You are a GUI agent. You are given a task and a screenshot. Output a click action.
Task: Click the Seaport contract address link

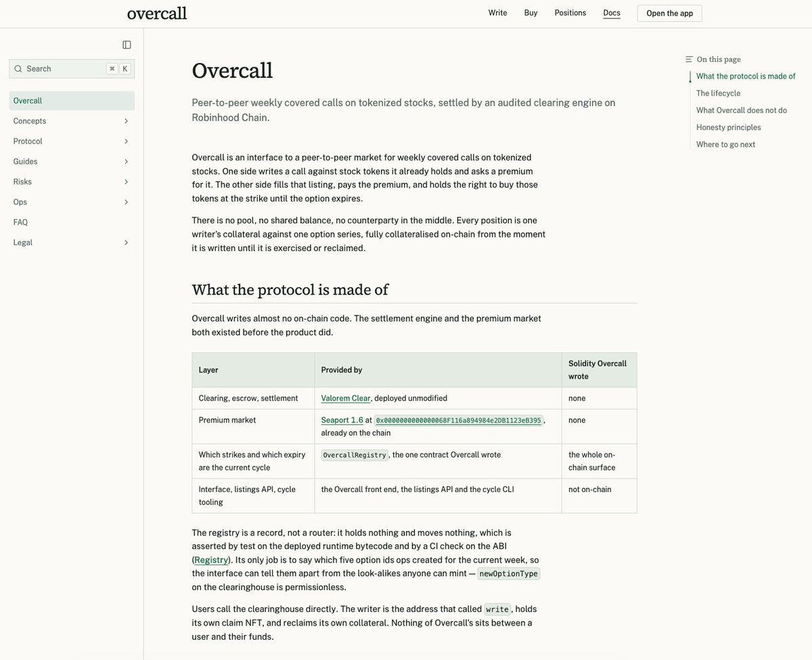[x=458, y=420]
